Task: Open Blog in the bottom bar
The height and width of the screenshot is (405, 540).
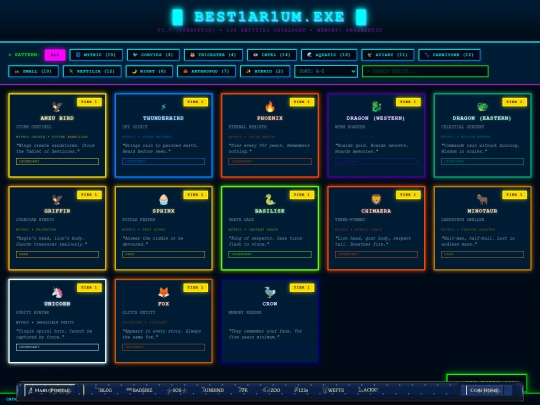Action: coord(103,390)
